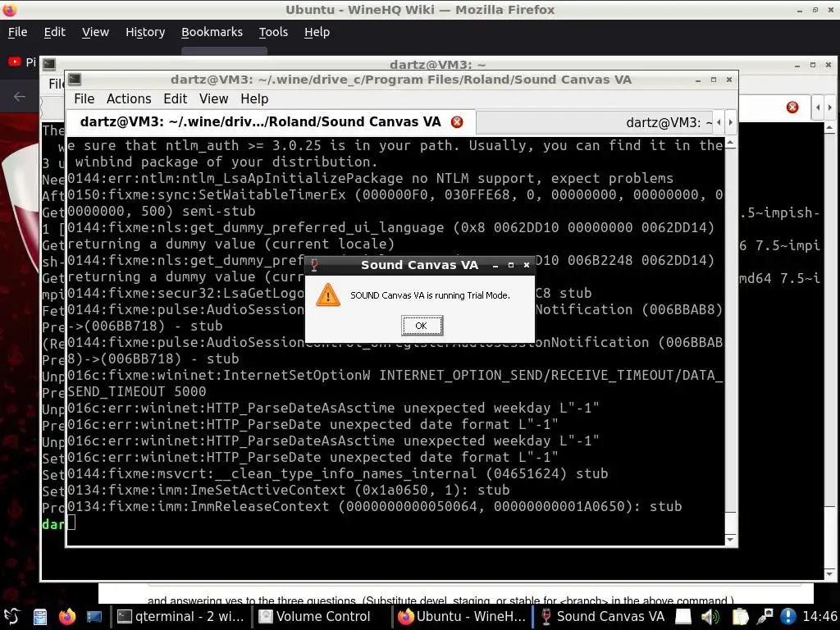
Task: Click the front terminal scrollbar up arrow
Action: tap(730, 143)
